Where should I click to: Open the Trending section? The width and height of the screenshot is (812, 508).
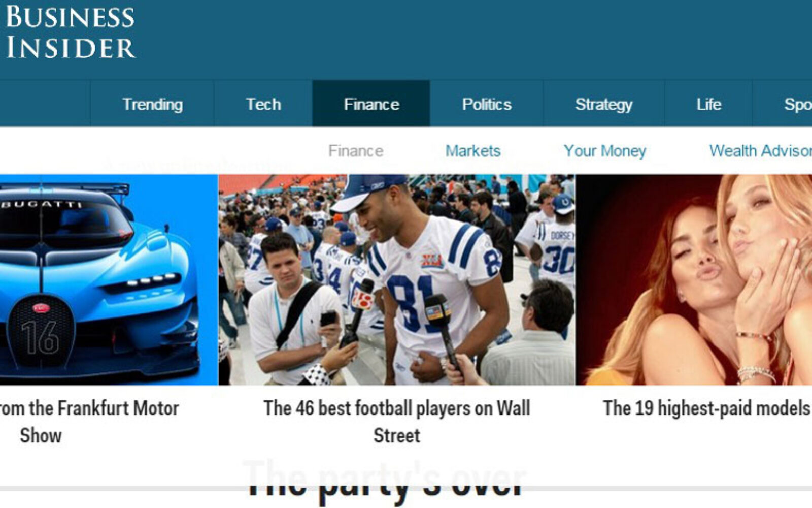[152, 104]
